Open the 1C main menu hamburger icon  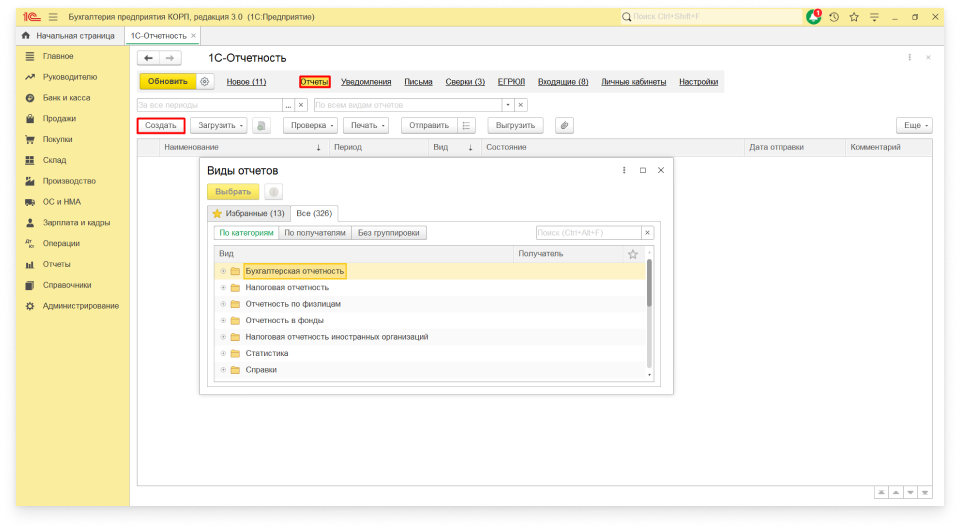[x=53, y=17]
